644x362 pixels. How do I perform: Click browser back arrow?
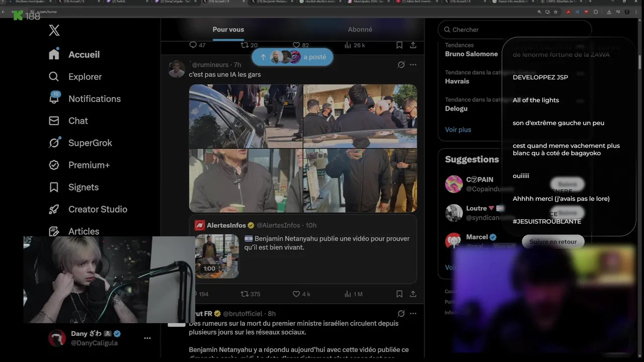[x=4, y=12]
